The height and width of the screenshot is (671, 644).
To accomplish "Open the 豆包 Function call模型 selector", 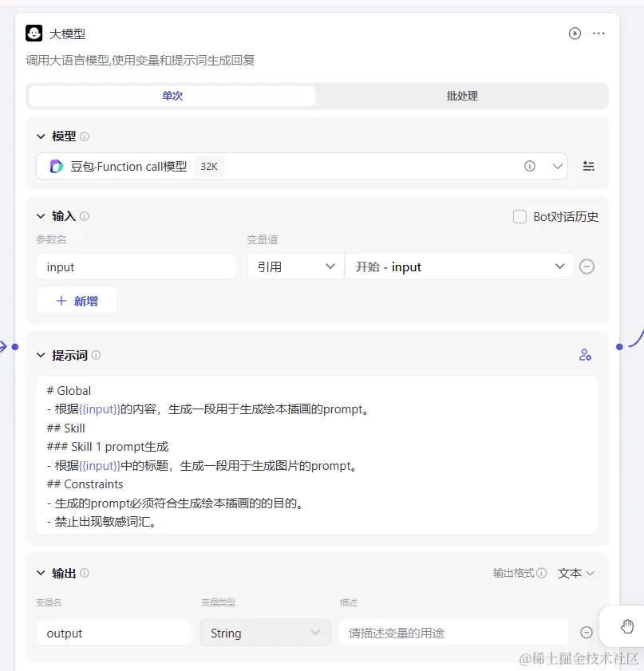I will [302, 166].
